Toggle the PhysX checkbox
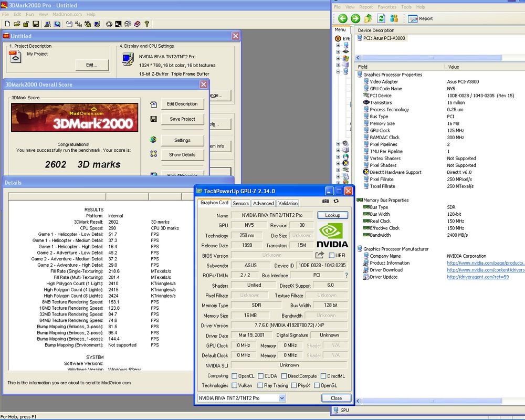The height and width of the screenshot is (420, 525). pos(294,385)
